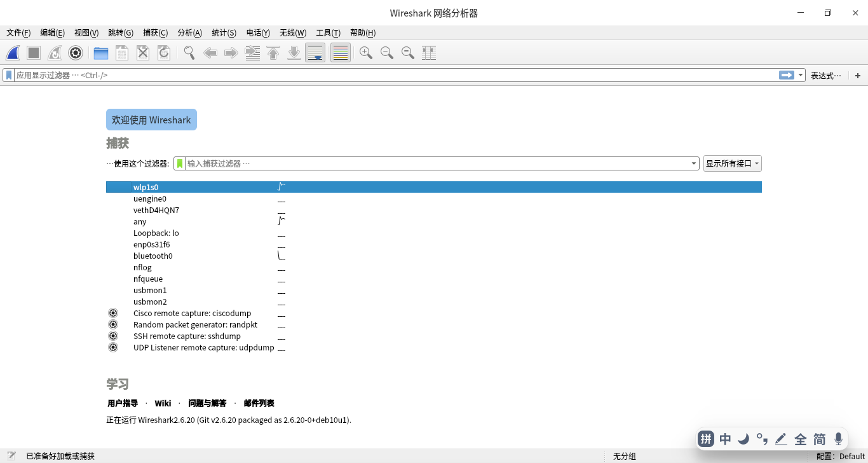This screenshot has height=463, width=868.
Task: Click the display filter input field
Action: 396,75
